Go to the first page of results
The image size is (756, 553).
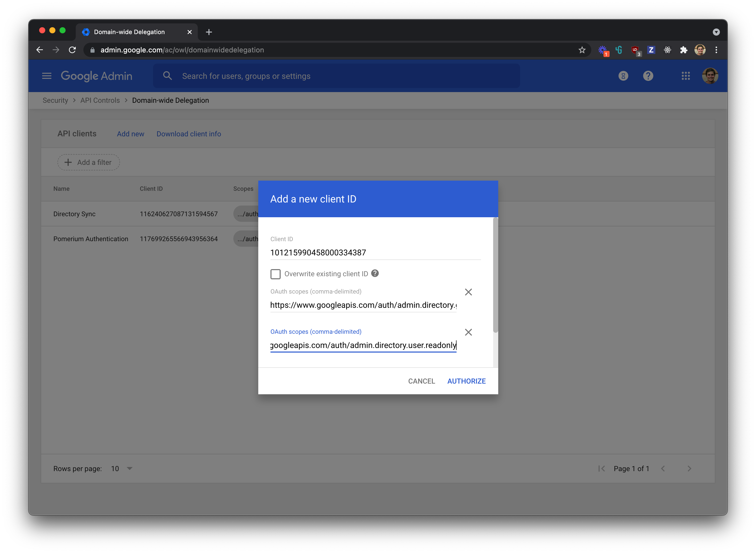click(x=601, y=469)
